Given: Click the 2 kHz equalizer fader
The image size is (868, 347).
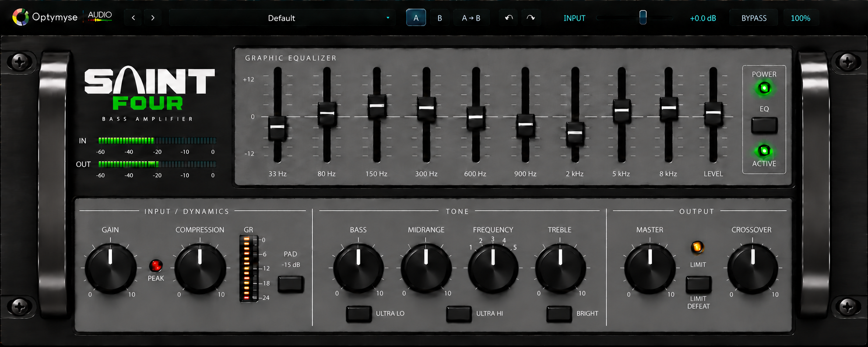Looking at the screenshot, I should (x=575, y=133).
